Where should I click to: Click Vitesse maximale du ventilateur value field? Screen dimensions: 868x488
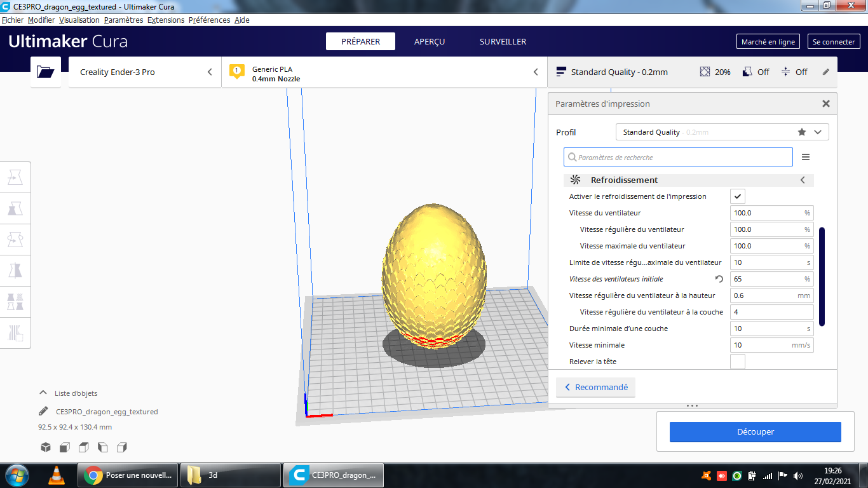772,246
